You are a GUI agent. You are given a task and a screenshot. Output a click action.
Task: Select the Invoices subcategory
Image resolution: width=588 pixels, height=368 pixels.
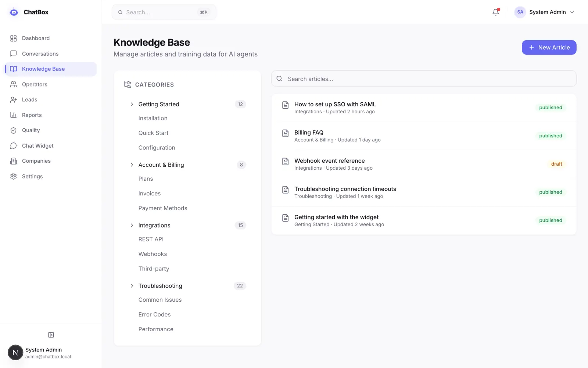pyautogui.click(x=150, y=194)
